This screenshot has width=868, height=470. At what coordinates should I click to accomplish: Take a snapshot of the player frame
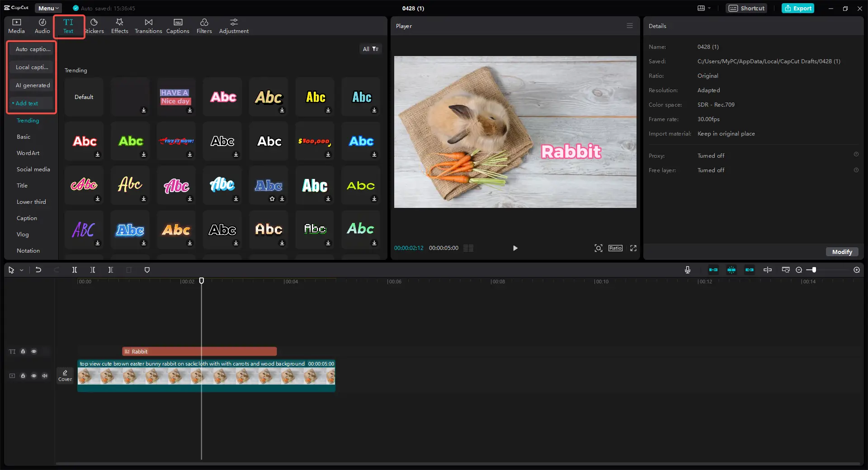click(x=598, y=248)
